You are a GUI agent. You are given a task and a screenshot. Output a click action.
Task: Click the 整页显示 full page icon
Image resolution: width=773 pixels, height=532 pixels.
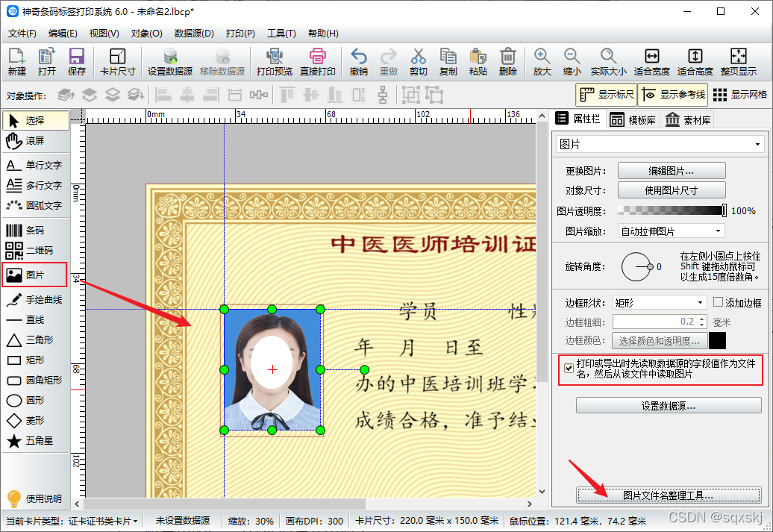[739, 62]
